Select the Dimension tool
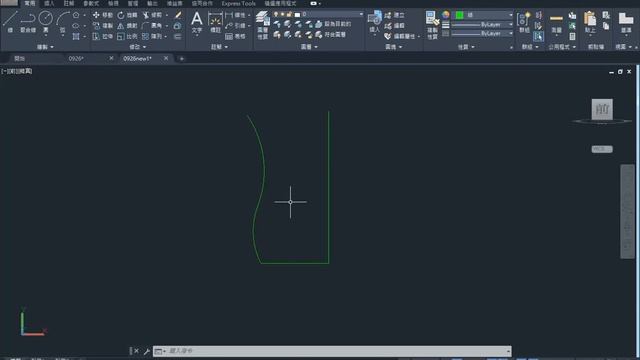Viewport: 640px width, 360px height. click(x=215, y=22)
